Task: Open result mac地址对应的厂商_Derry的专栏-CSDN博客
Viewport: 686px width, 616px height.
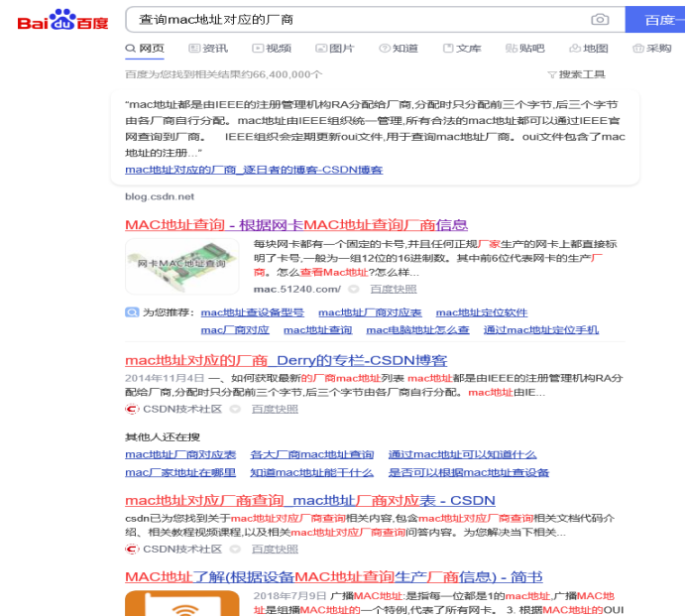Action: [x=286, y=360]
